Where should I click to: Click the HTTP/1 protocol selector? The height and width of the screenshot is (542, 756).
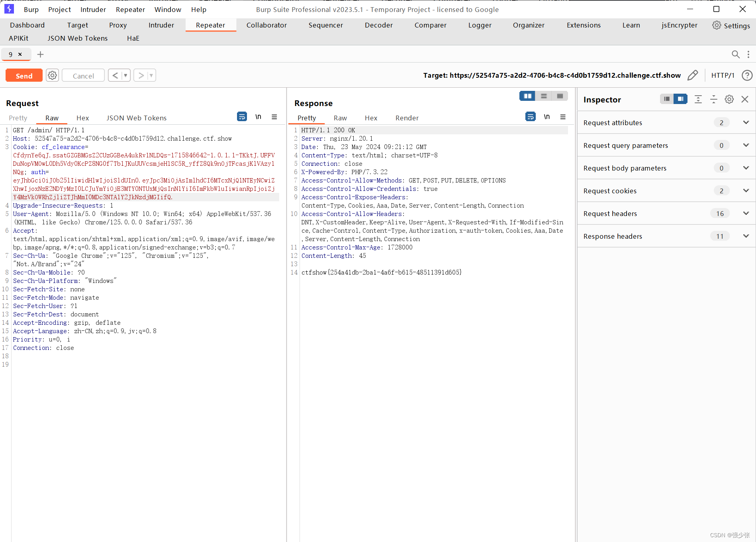[x=723, y=75]
